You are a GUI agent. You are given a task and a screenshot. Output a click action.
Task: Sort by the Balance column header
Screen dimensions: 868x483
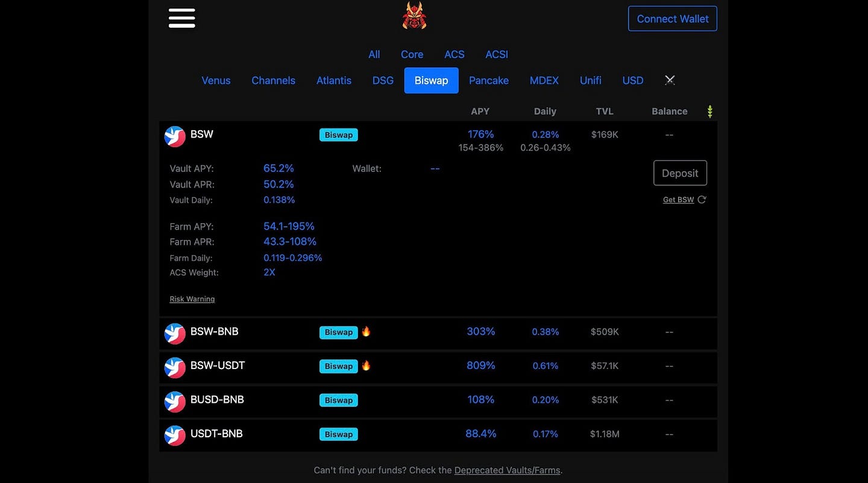[x=669, y=112]
